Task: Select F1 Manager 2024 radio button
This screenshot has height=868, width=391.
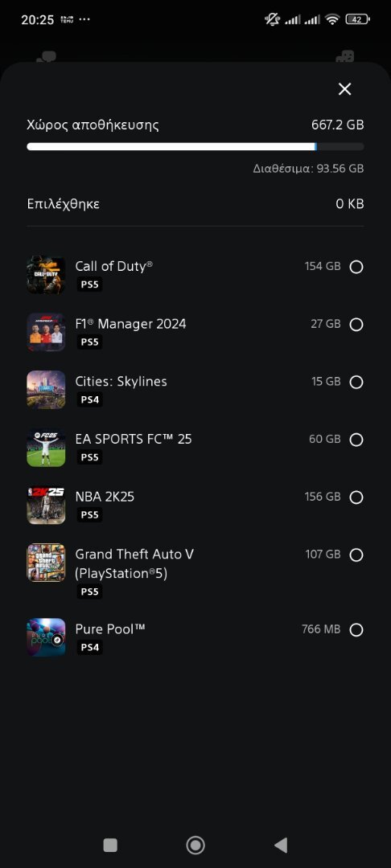Action: coord(356,325)
